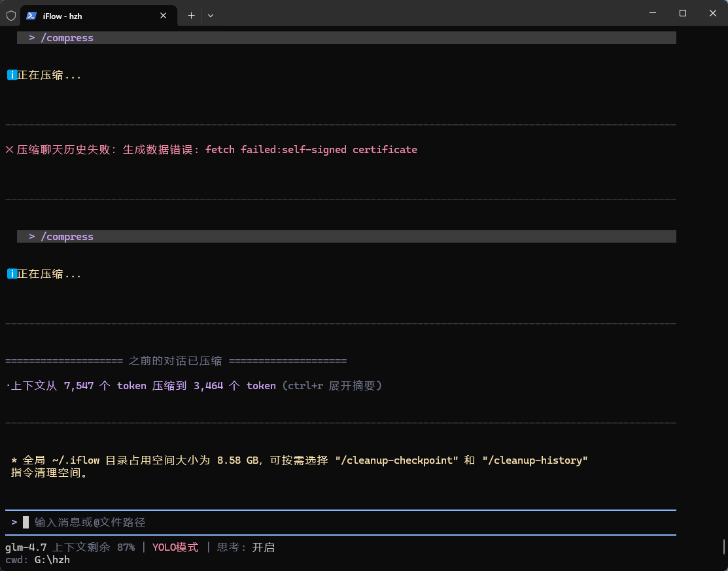
Task: Click the red X error icon before 压缩聊天历史失败
Action: [x=10, y=150]
